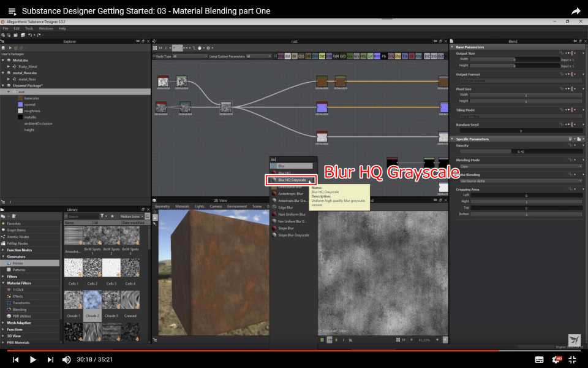Select the Patterns library subcategory
Viewport: 588px width, 368px height.
pyautogui.click(x=19, y=270)
